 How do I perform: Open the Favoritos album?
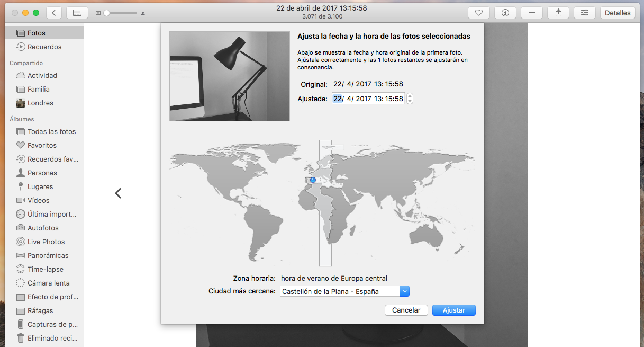tap(42, 145)
